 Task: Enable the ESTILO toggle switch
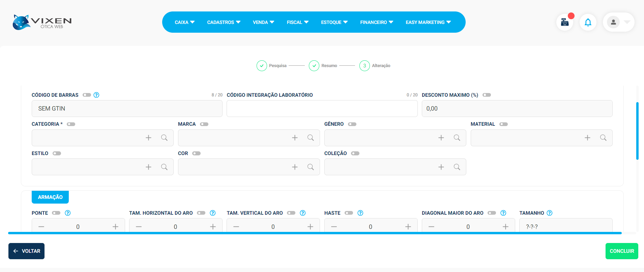57,153
